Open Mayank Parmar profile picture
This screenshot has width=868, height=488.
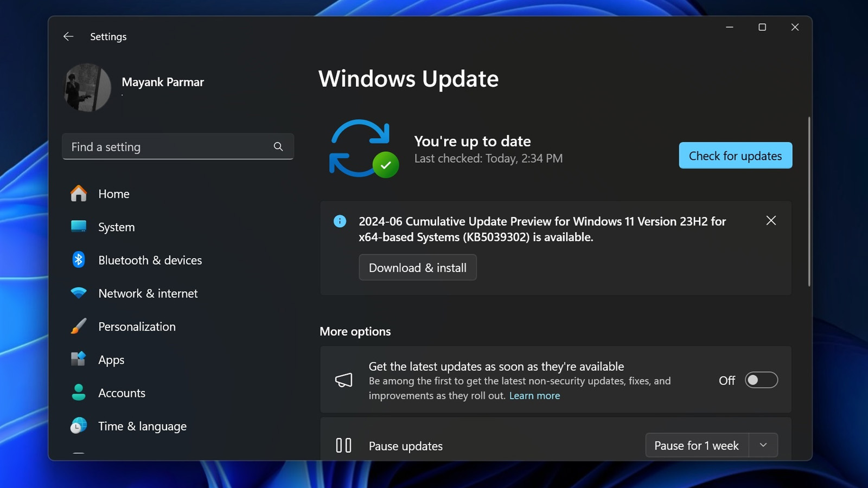point(87,88)
